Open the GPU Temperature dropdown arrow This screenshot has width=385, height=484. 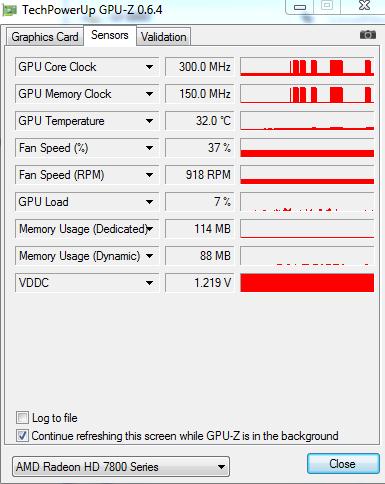point(150,121)
